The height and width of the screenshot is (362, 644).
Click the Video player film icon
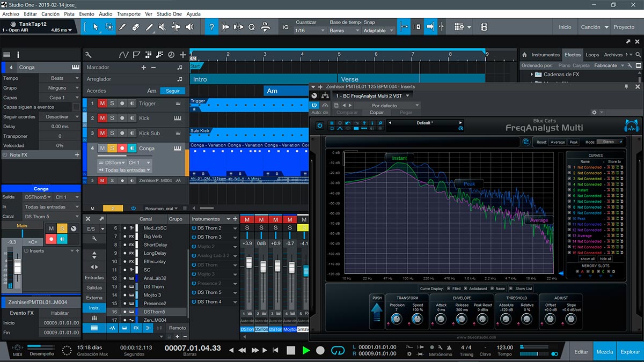484,26
